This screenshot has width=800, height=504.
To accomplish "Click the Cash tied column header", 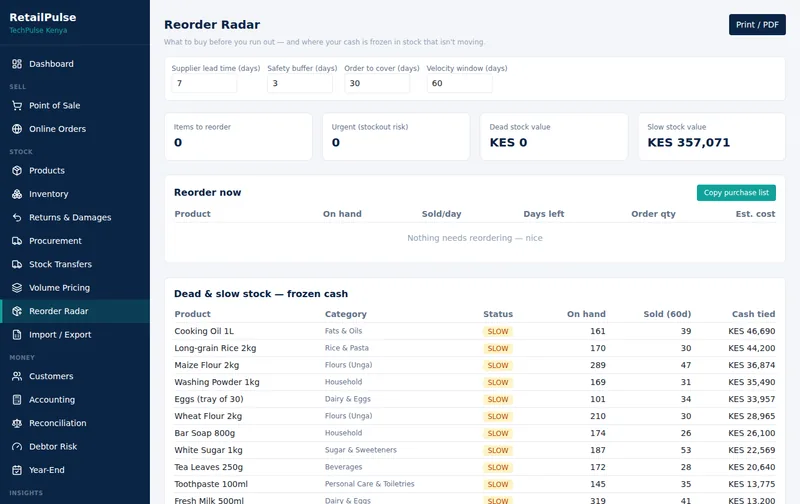I will click(753, 314).
